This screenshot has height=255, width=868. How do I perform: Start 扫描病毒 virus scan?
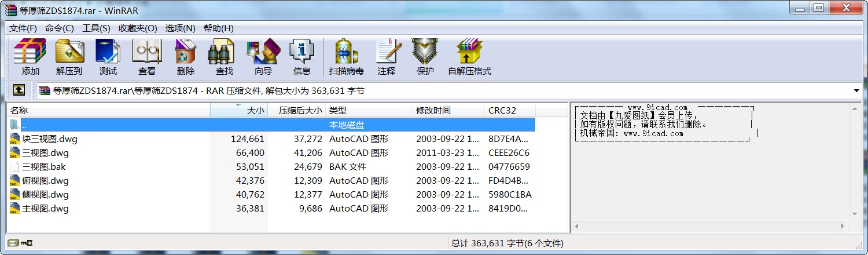coord(346,57)
